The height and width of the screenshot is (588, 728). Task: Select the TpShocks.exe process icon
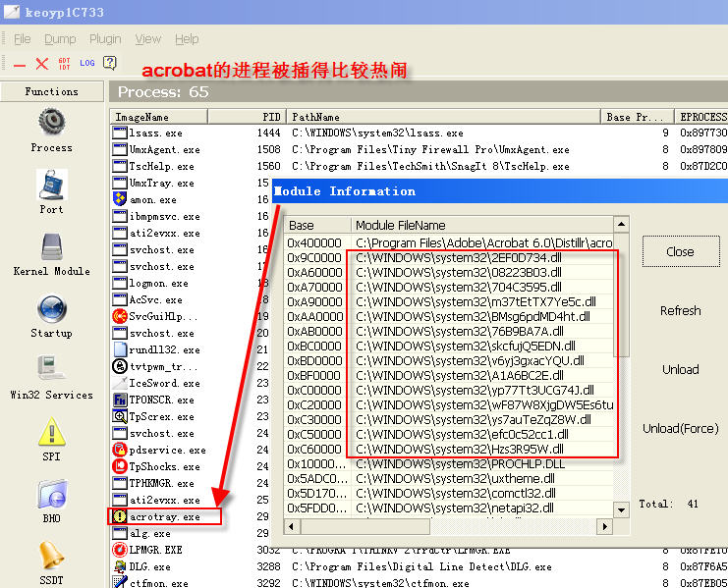point(119,466)
